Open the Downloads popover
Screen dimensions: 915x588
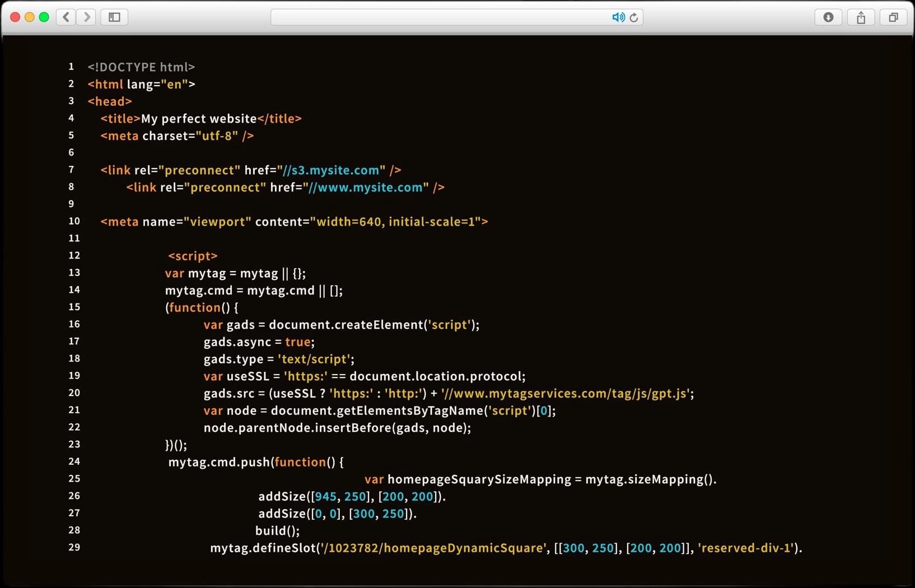[828, 17]
